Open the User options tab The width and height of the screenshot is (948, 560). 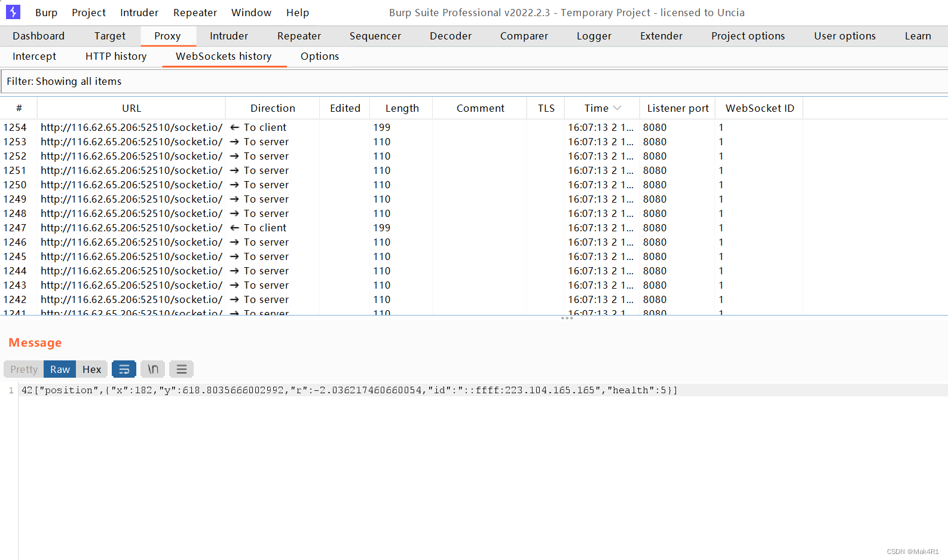pos(845,36)
